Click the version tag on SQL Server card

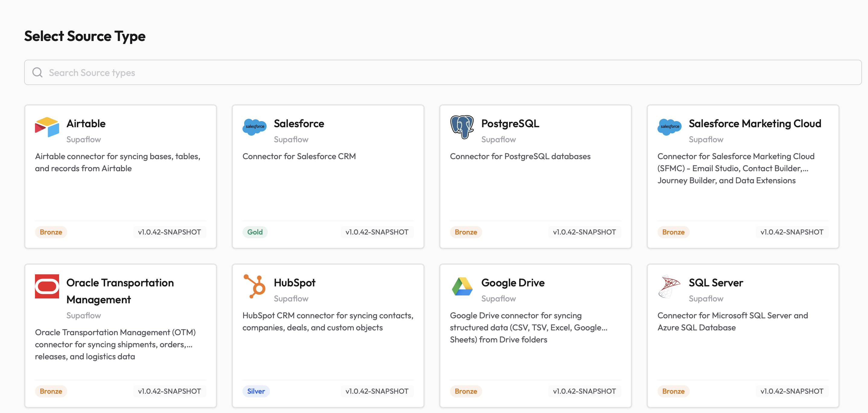(x=791, y=391)
